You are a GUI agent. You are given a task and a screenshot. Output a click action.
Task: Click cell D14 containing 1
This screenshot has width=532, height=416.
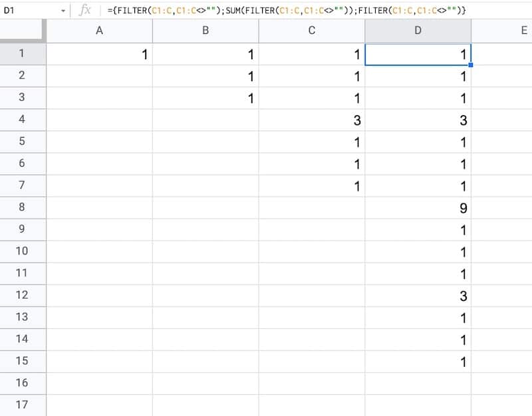click(x=418, y=340)
